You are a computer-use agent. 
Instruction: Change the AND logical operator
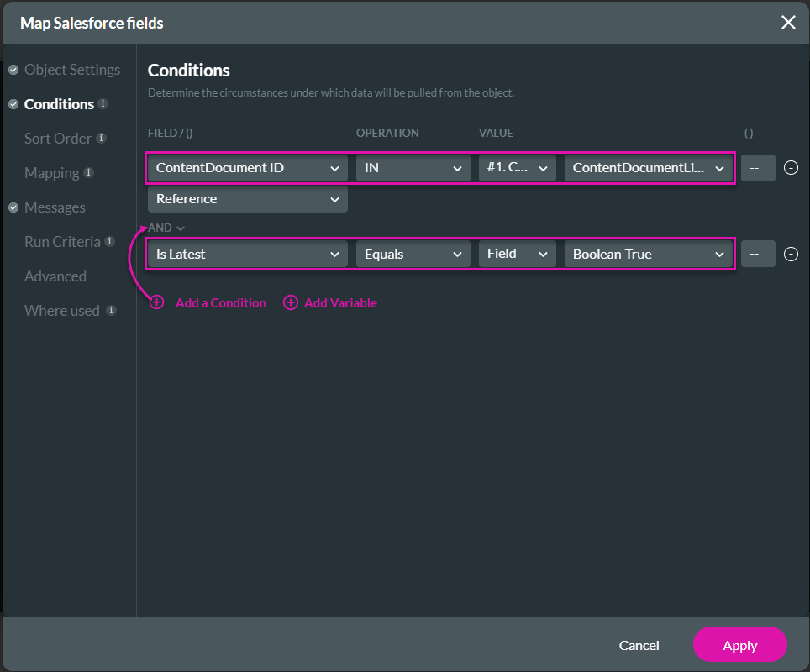(166, 228)
